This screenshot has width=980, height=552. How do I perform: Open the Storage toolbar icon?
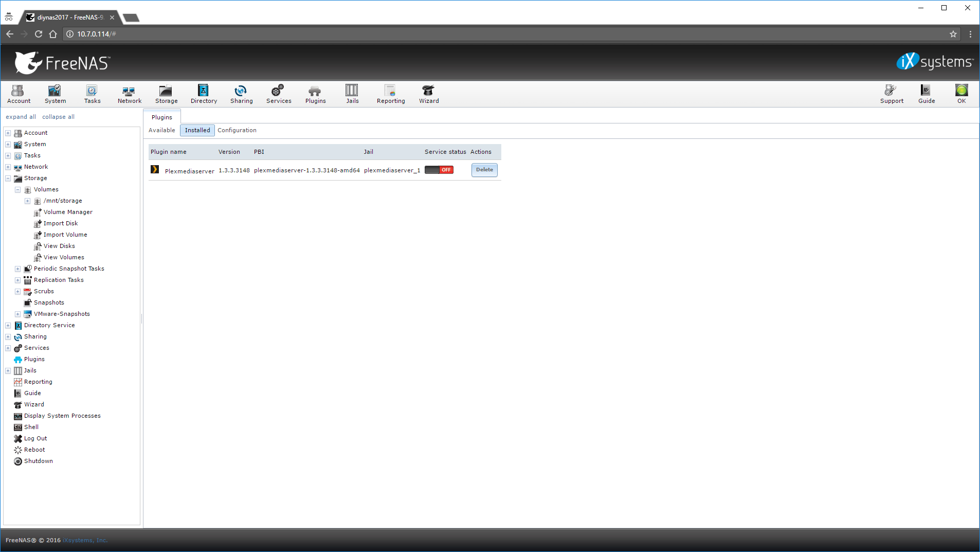tap(166, 94)
